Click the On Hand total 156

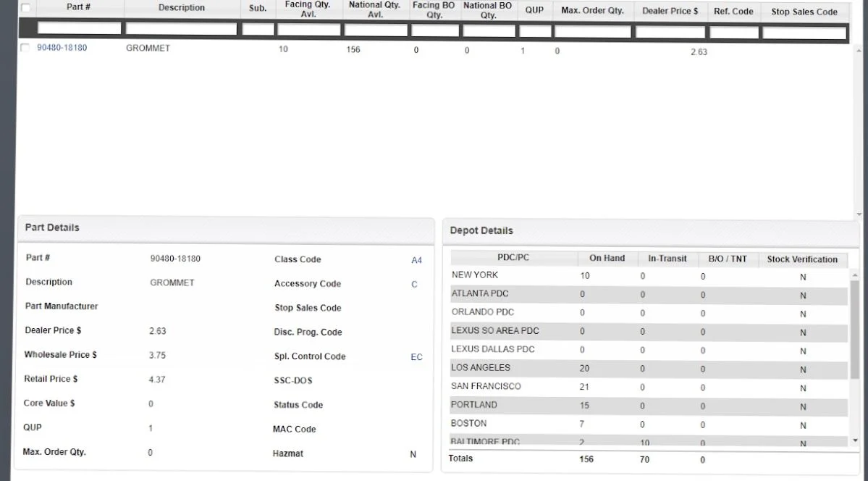coord(586,459)
